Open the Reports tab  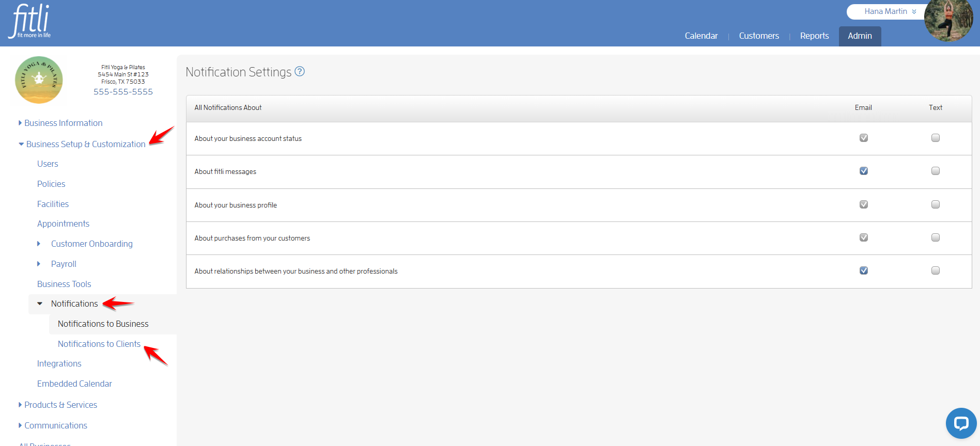coord(814,36)
